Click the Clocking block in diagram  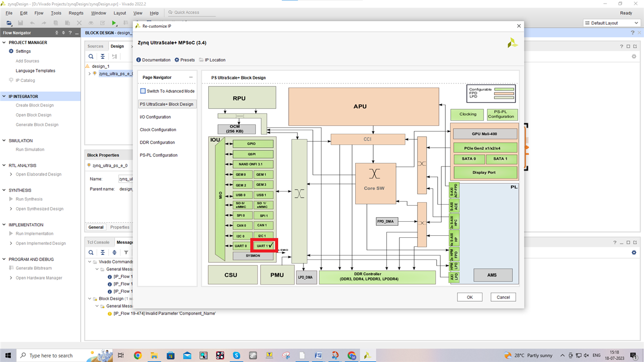click(467, 114)
